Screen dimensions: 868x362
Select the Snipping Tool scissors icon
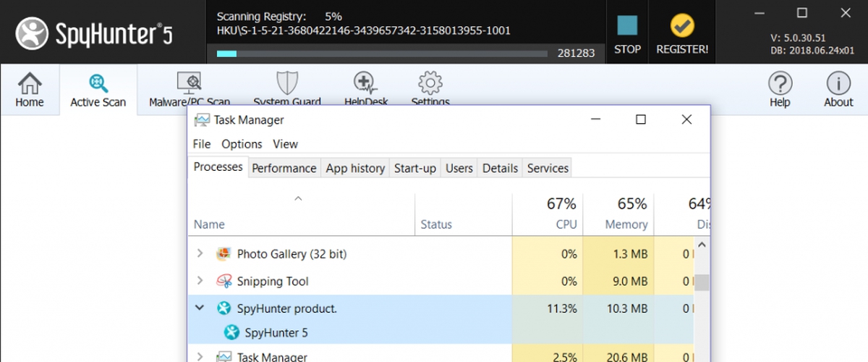[x=224, y=281]
